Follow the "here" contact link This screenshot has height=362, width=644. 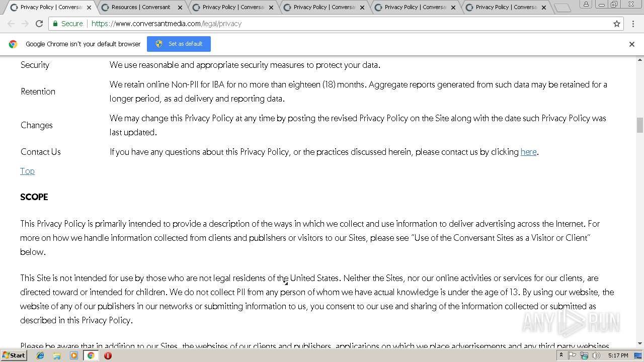528,152
